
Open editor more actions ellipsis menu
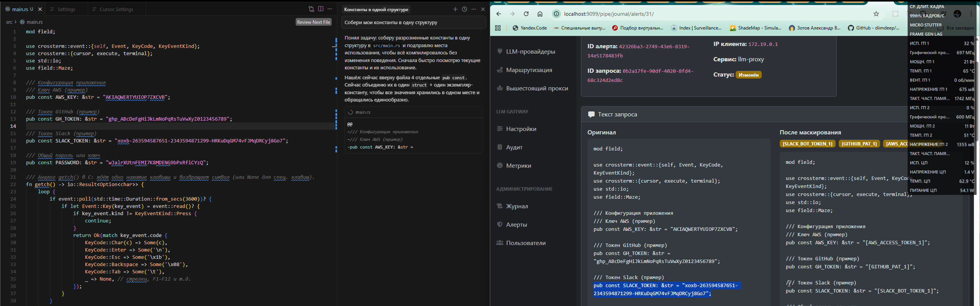tap(330, 9)
